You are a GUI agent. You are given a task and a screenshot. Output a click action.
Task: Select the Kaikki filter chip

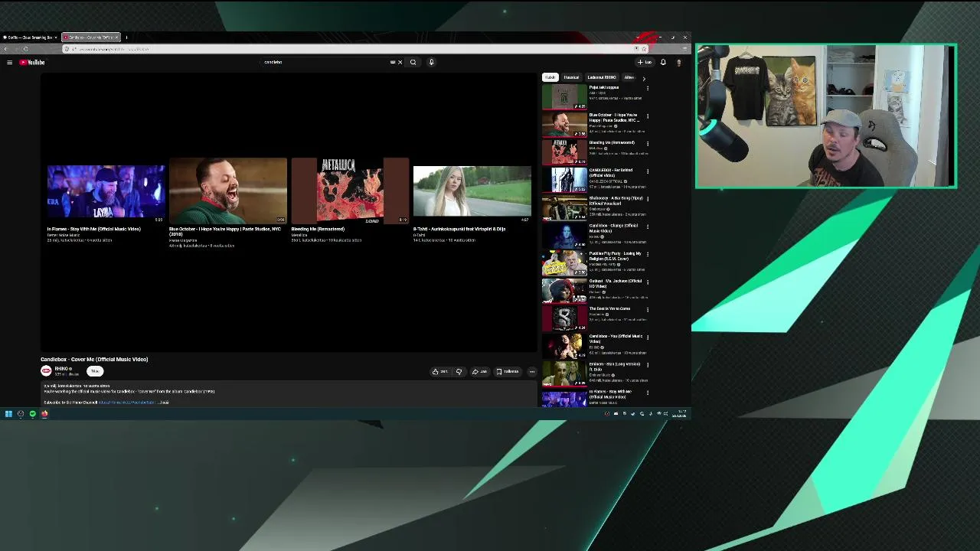tap(550, 77)
